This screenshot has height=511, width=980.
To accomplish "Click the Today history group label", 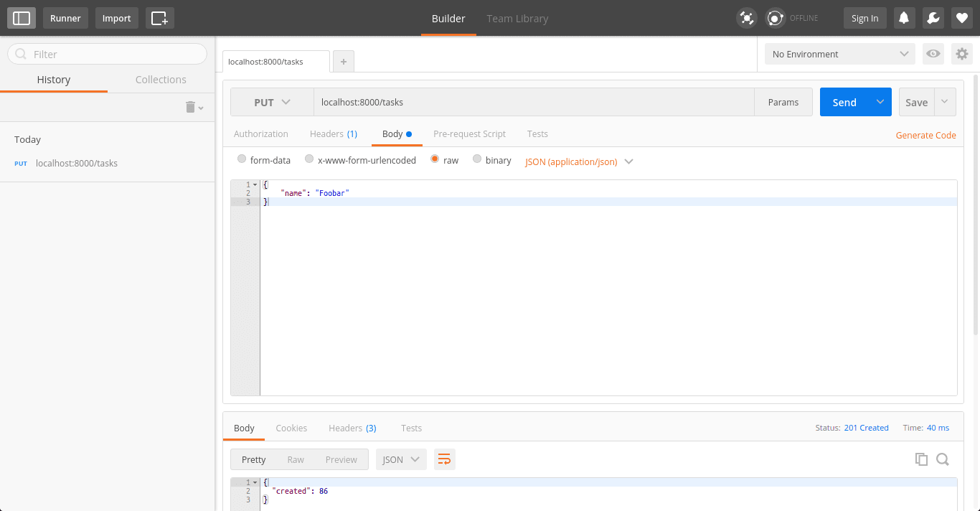I will pos(28,139).
